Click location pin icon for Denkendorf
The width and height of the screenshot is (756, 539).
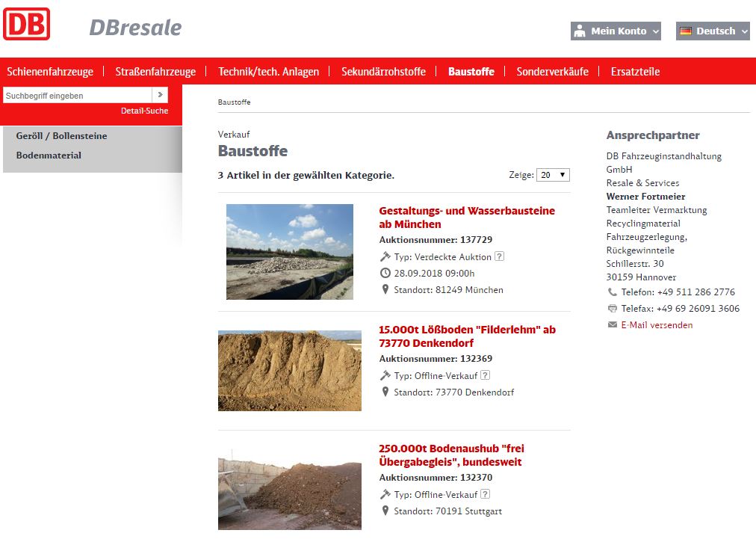pyautogui.click(x=385, y=392)
